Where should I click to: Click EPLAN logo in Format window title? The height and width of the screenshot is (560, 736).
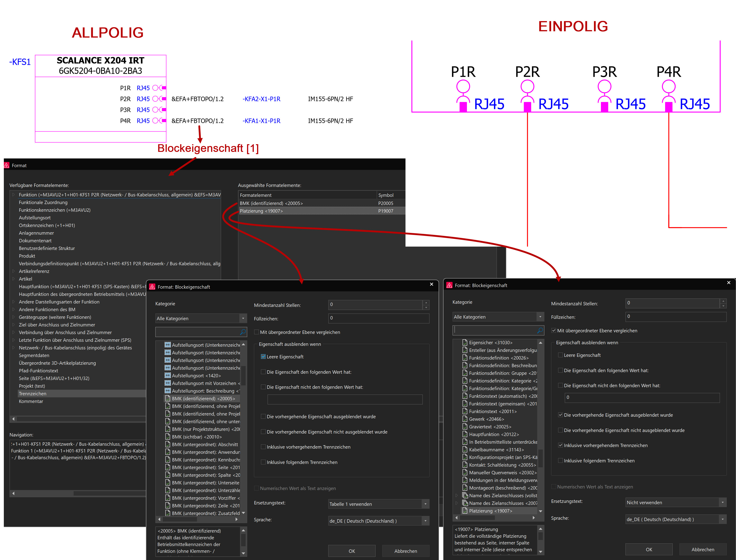pyautogui.click(x=7, y=165)
